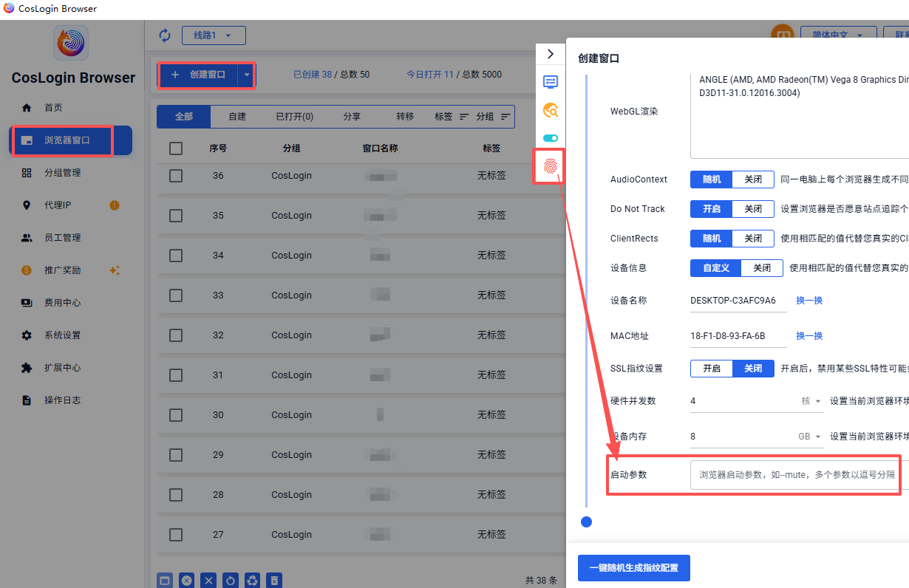Set Do Not Track to 关闭

click(x=753, y=209)
